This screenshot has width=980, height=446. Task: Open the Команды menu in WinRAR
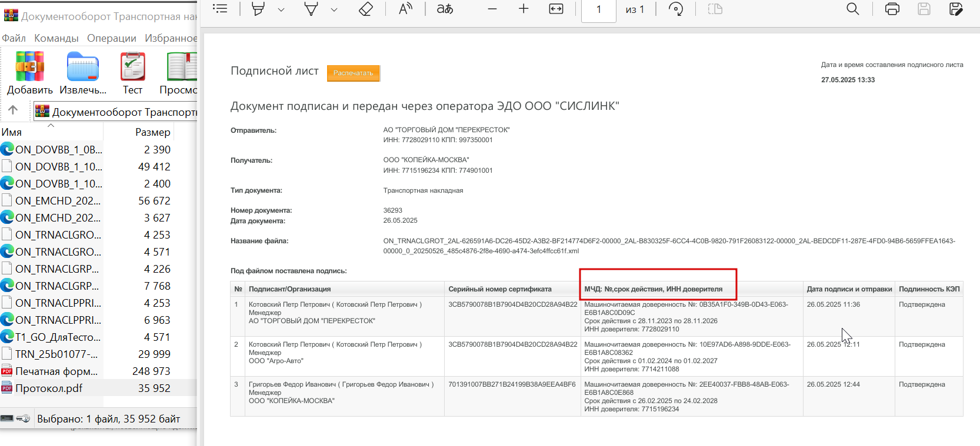56,38
